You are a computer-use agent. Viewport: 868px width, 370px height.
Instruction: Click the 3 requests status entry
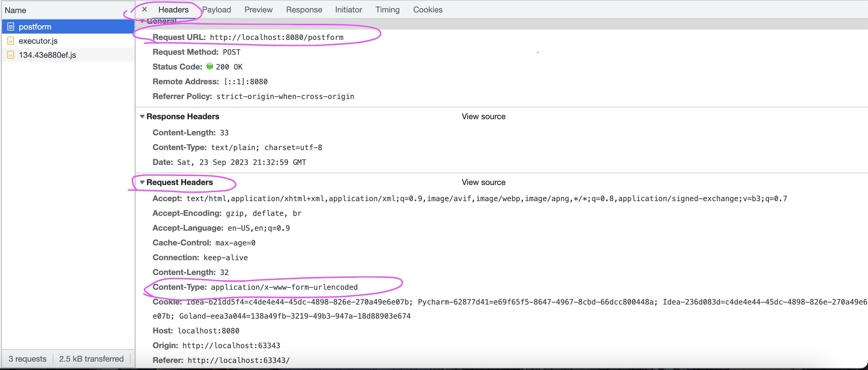point(28,359)
